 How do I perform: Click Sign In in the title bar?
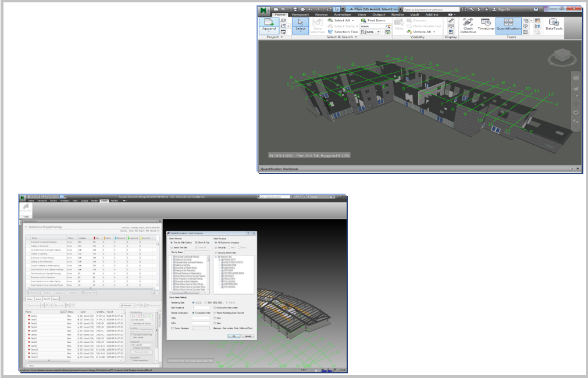click(503, 9)
